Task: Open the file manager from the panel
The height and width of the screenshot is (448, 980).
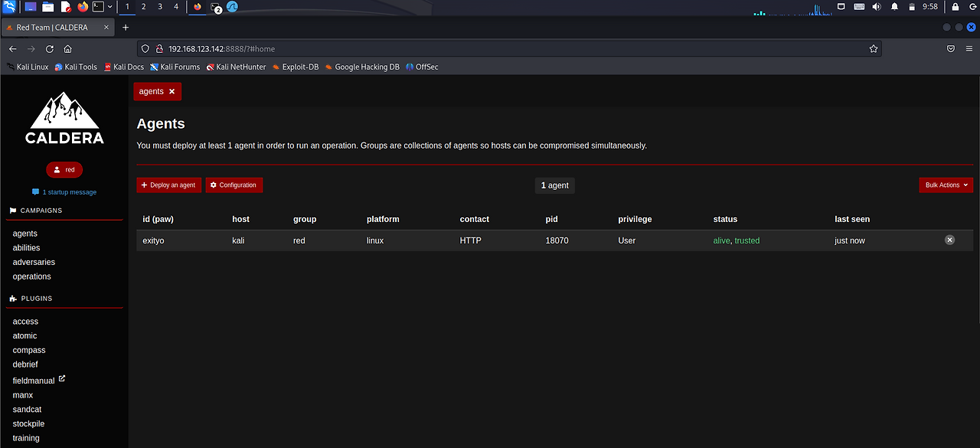Action: point(48,7)
